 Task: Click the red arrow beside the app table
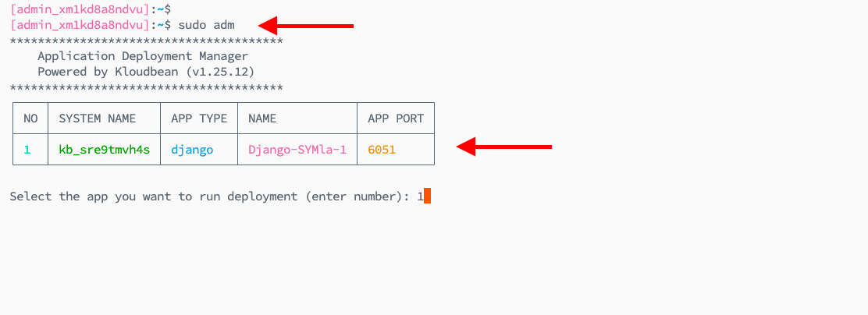(x=504, y=147)
